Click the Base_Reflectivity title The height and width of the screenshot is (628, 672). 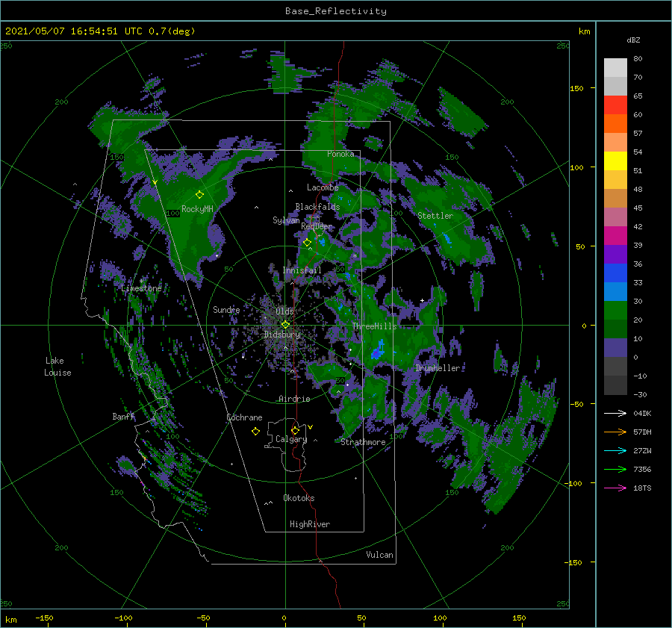(336, 11)
